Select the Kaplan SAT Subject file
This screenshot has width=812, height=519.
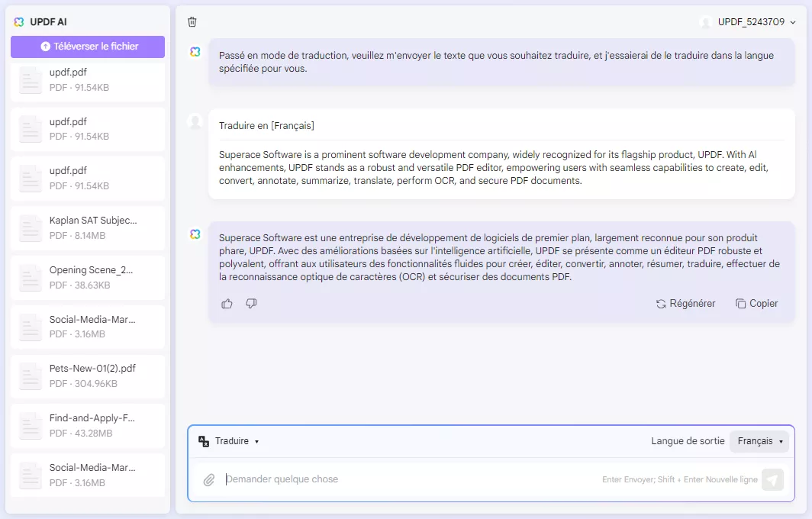coord(87,227)
